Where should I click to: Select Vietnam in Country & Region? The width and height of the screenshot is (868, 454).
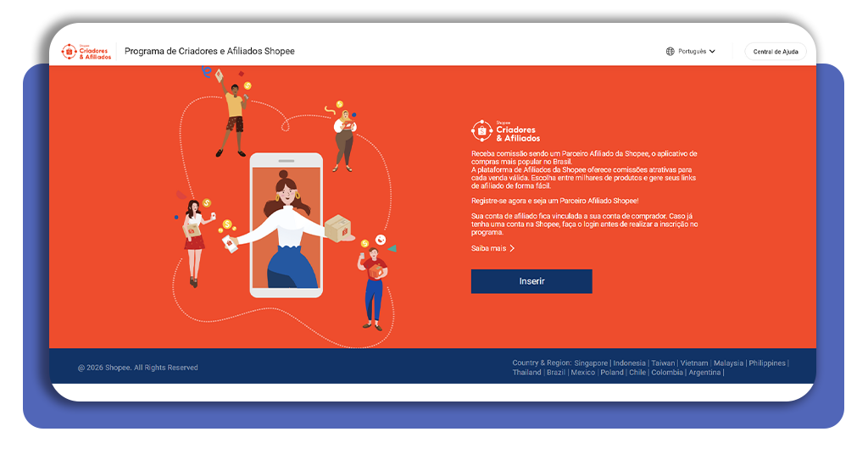point(694,363)
